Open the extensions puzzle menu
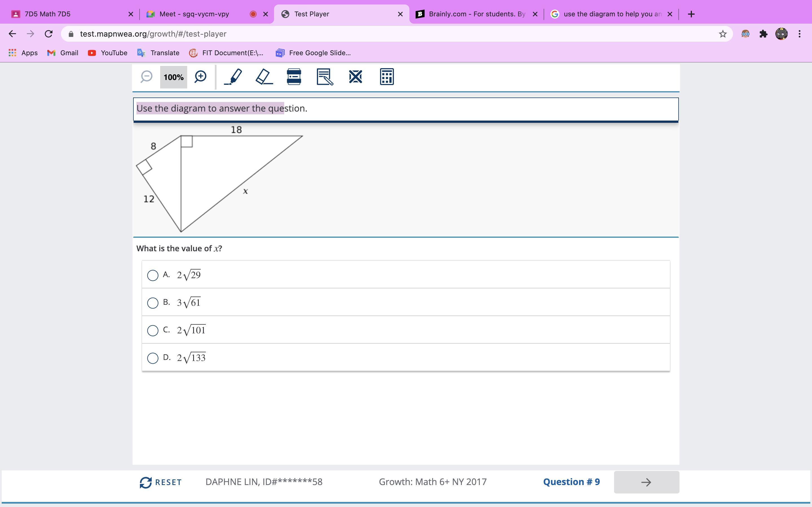The height and width of the screenshot is (507, 812). tap(763, 34)
